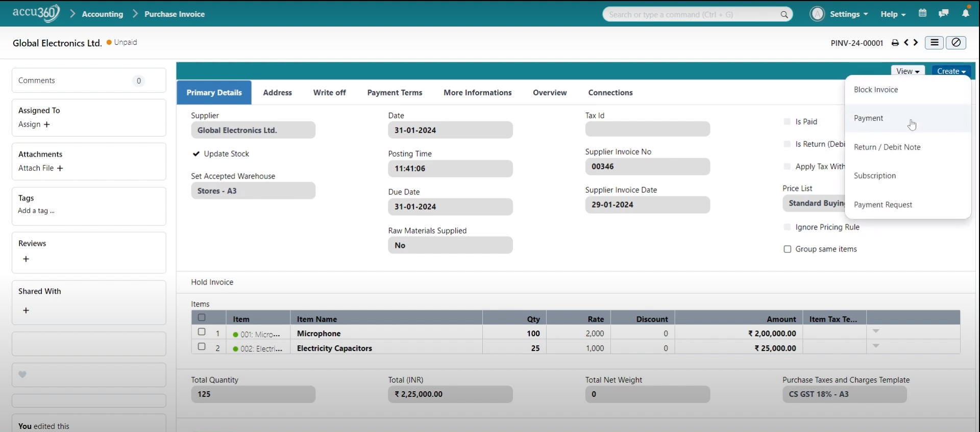Select all items header checkbox
The height and width of the screenshot is (432, 980).
pyautogui.click(x=202, y=318)
